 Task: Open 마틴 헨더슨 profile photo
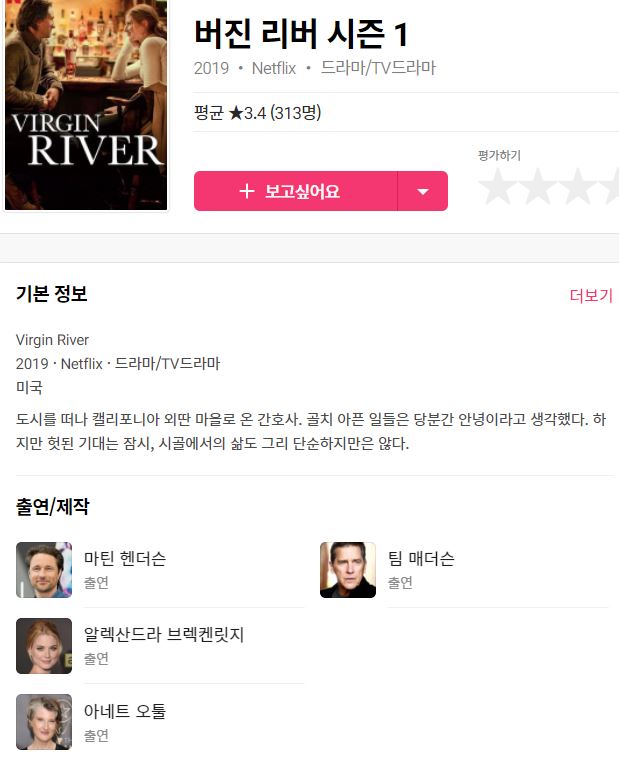pos(44,570)
